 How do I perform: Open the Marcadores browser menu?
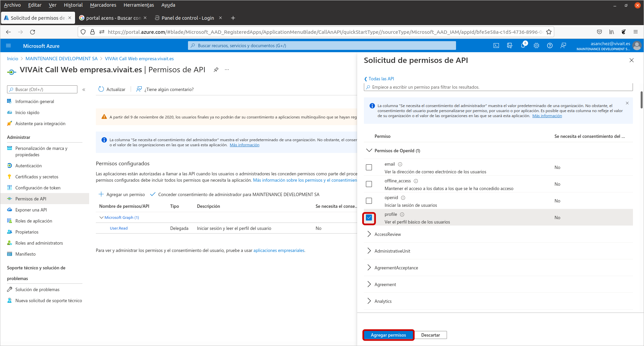point(103,5)
